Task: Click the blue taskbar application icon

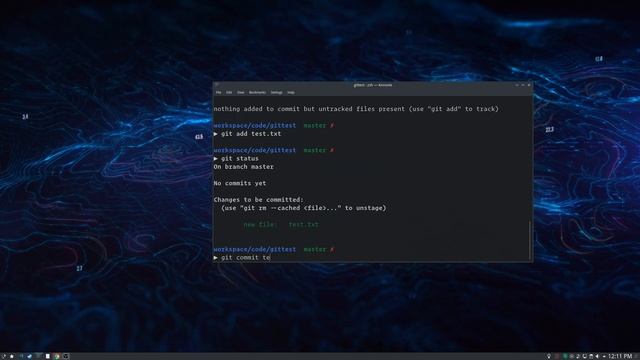Action: pyautogui.click(x=29, y=356)
